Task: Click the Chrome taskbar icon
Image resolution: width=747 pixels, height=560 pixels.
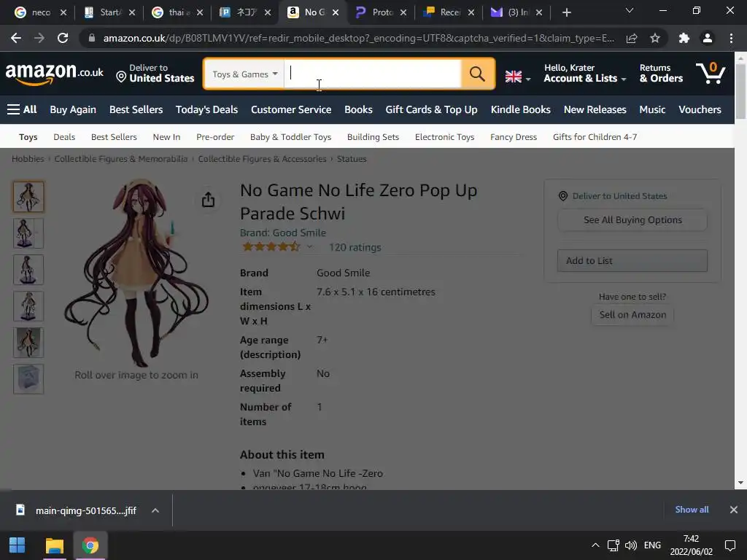Action: (90, 545)
